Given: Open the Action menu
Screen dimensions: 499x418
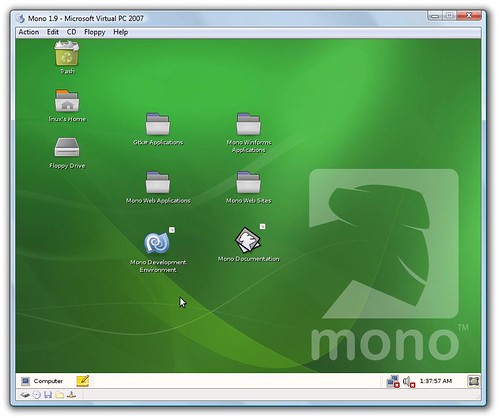Looking at the screenshot, I should pyautogui.click(x=29, y=32).
